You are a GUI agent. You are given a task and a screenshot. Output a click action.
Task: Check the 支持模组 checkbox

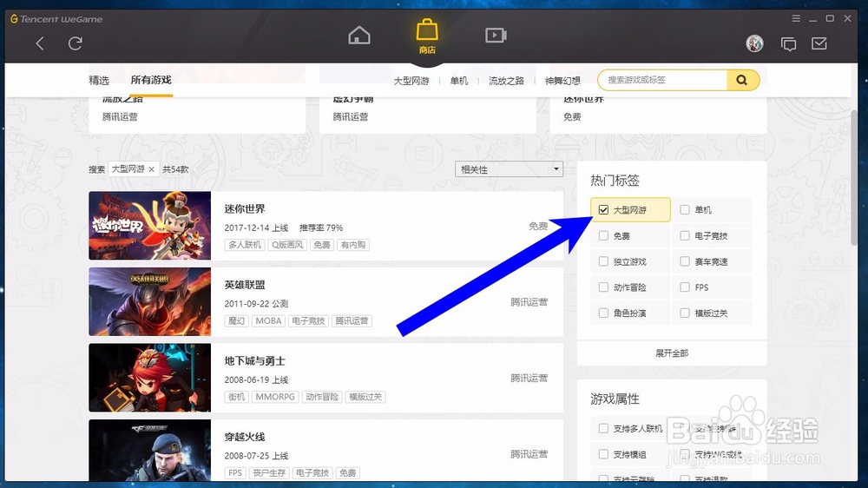(x=603, y=454)
